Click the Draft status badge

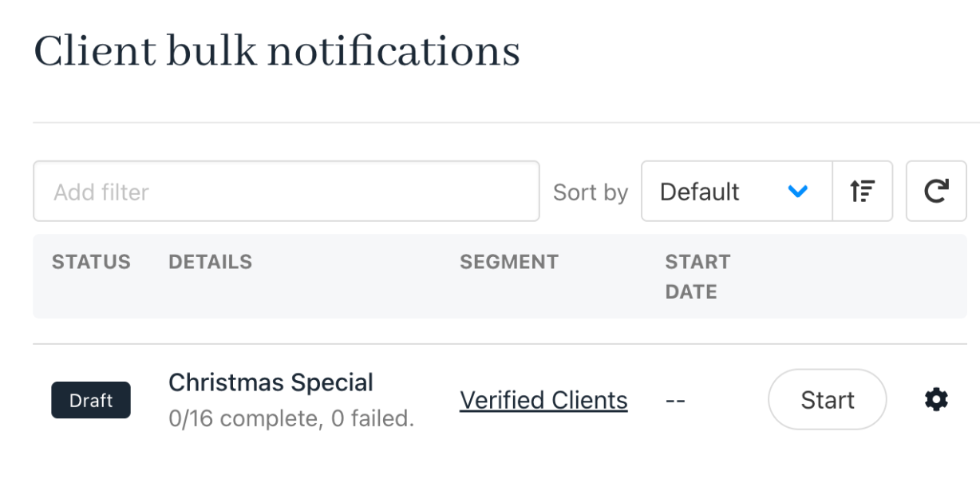click(x=91, y=400)
